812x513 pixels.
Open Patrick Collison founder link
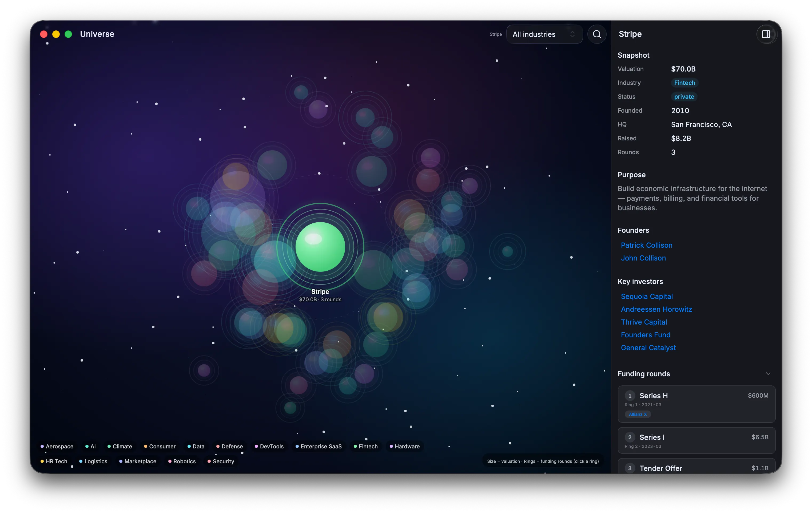click(x=646, y=245)
